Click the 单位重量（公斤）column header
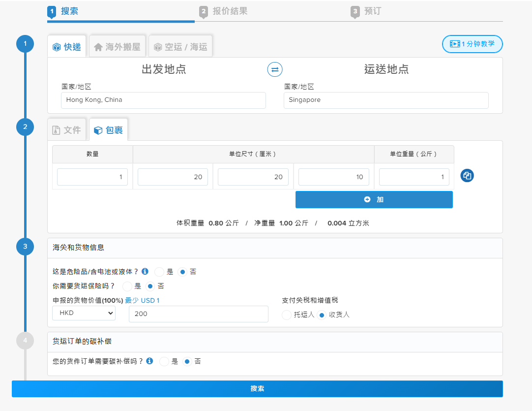The height and width of the screenshot is (411, 532). (x=414, y=154)
